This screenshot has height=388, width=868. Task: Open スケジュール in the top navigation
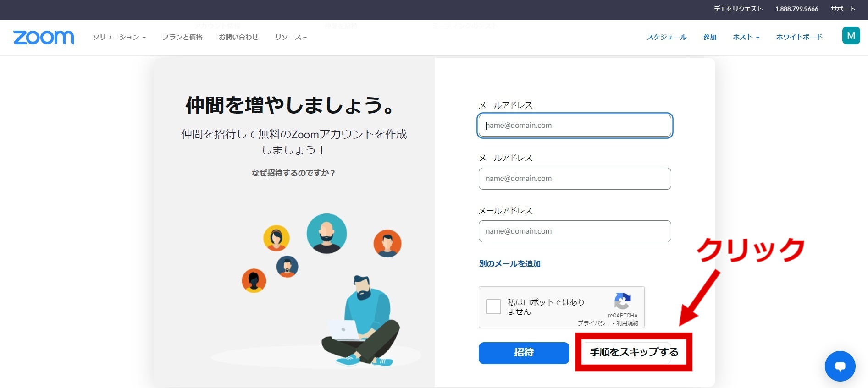pos(667,37)
